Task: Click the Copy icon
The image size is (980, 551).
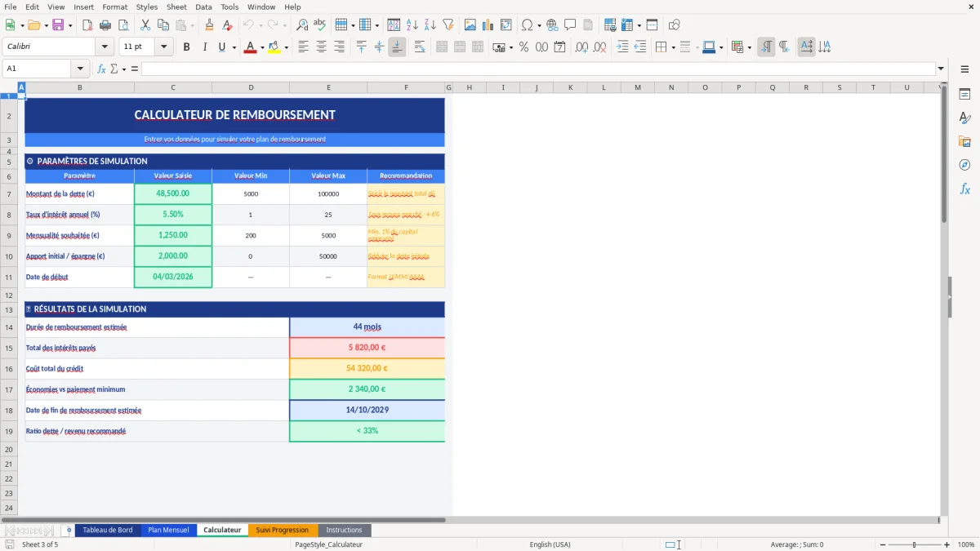Action: point(162,24)
